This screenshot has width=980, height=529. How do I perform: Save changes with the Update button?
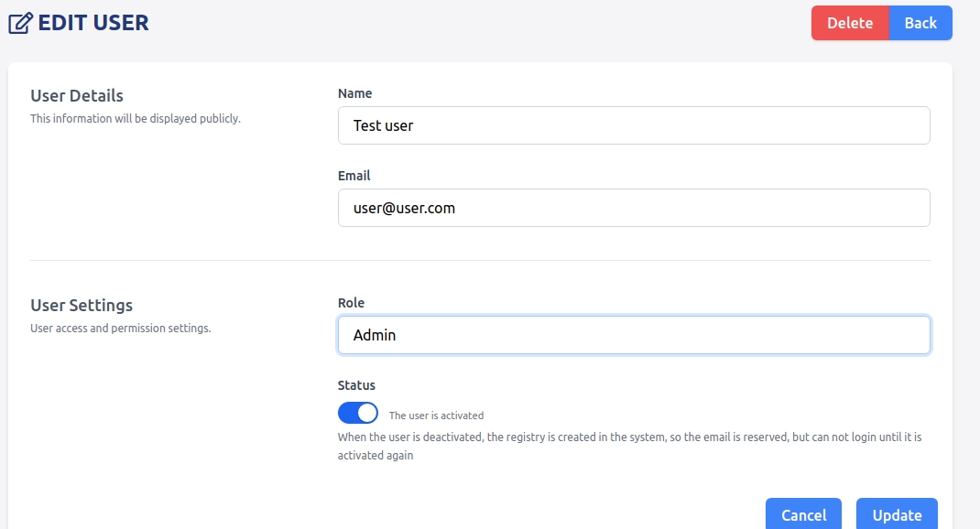click(896, 515)
